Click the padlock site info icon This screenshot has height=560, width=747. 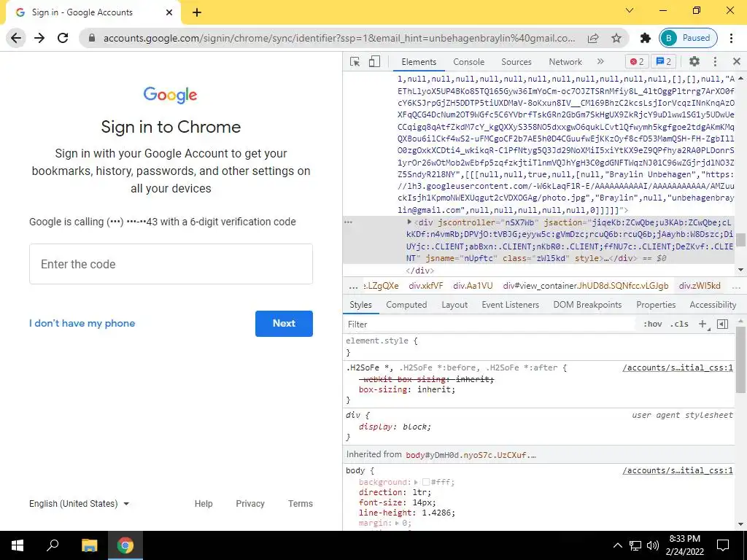click(x=92, y=38)
